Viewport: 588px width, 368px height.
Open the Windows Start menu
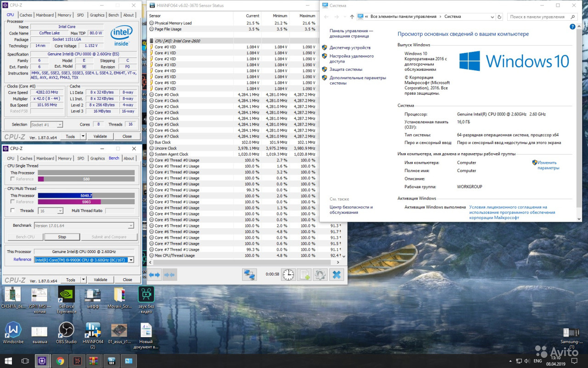click(x=8, y=361)
